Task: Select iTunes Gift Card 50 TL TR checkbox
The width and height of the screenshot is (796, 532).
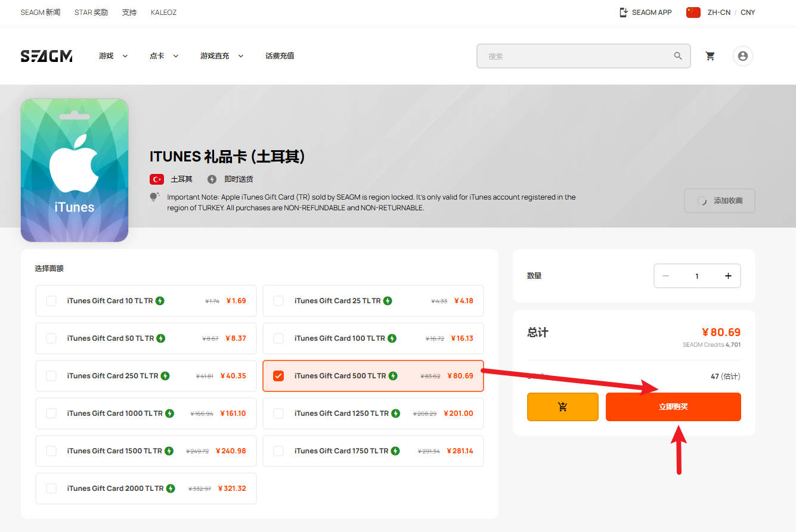Action: coord(51,338)
